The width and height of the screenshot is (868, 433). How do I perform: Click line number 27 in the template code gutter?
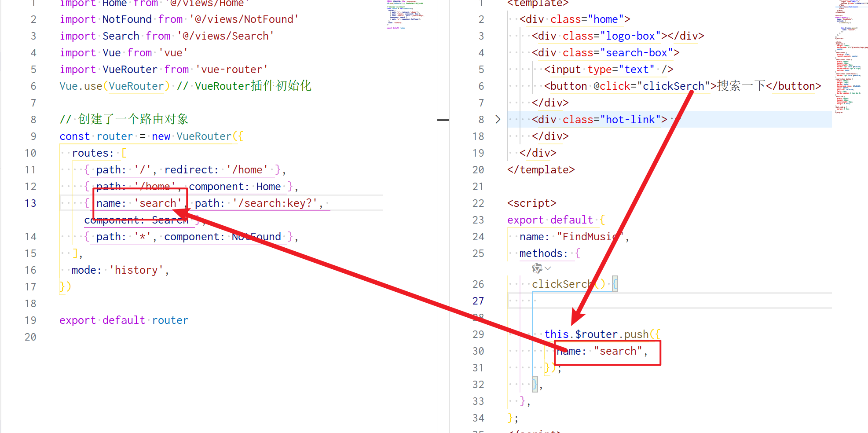(478, 301)
